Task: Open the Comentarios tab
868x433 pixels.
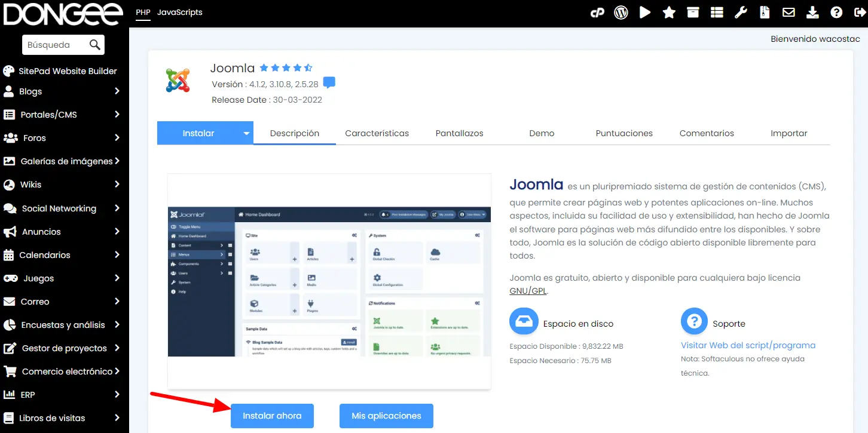Action: (x=707, y=133)
